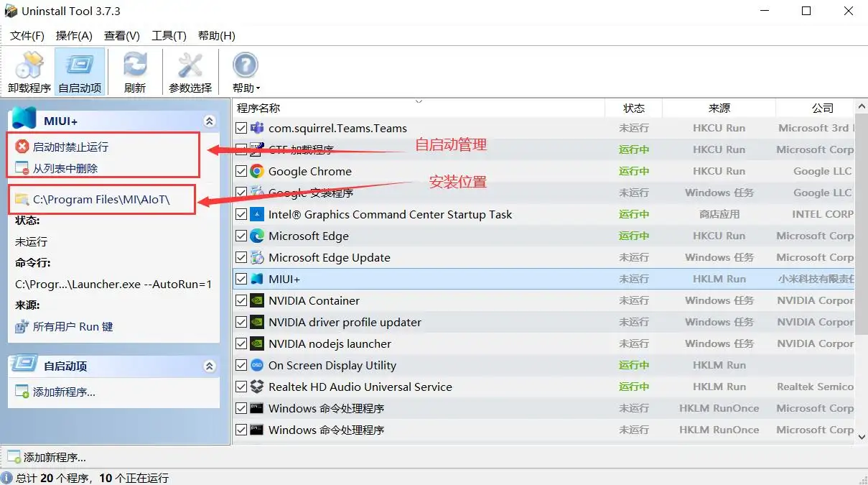Select the first Windows 命令处理程序 row
Screen dimensions: 868x485
pos(543,408)
